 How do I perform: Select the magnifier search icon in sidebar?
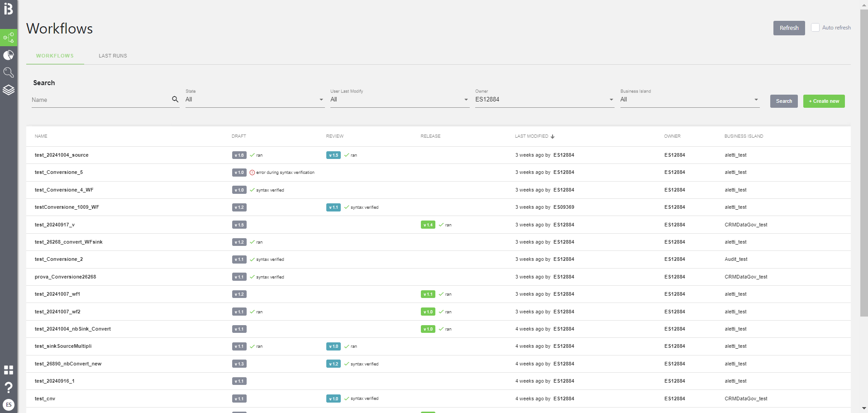9,72
